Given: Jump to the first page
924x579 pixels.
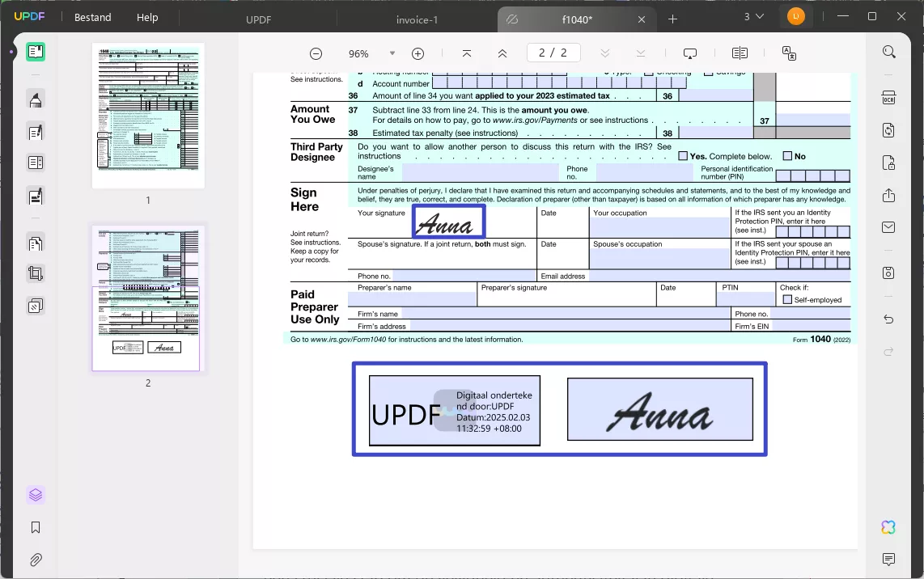Looking at the screenshot, I should coord(467,53).
